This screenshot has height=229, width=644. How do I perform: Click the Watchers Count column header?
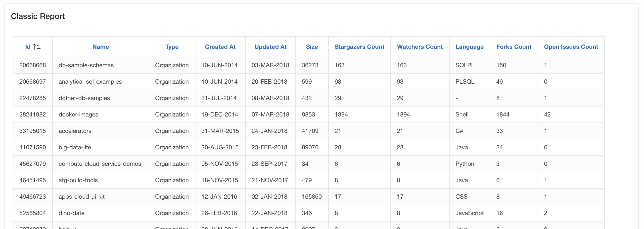(420, 47)
